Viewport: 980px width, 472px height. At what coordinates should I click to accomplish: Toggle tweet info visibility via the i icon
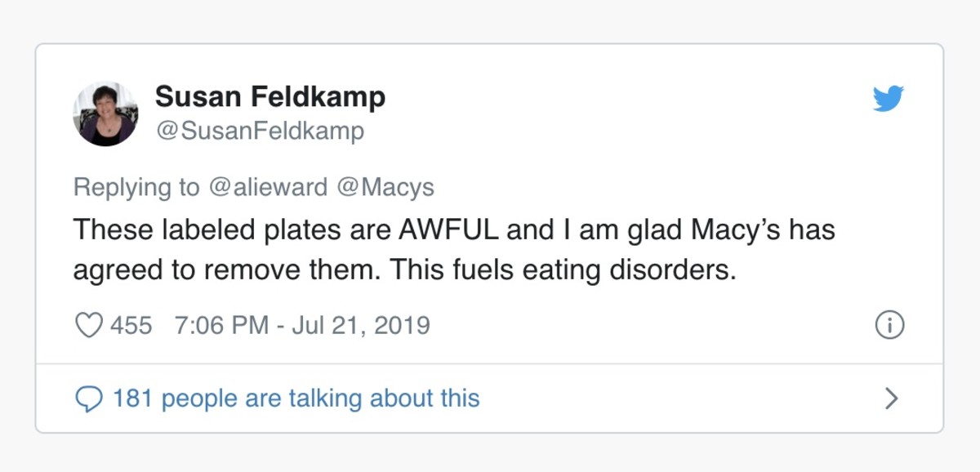889,324
